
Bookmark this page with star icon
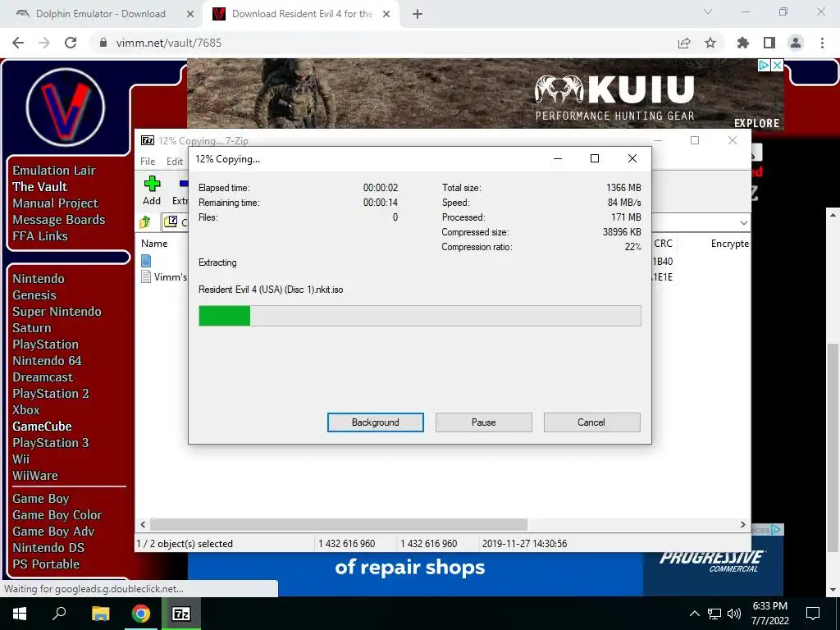tap(710, 43)
